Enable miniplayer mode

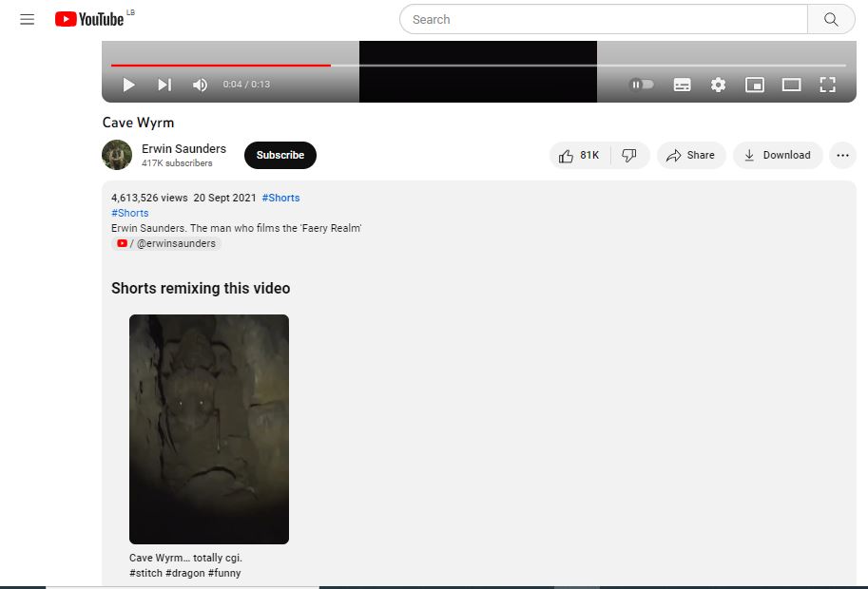(754, 85)
